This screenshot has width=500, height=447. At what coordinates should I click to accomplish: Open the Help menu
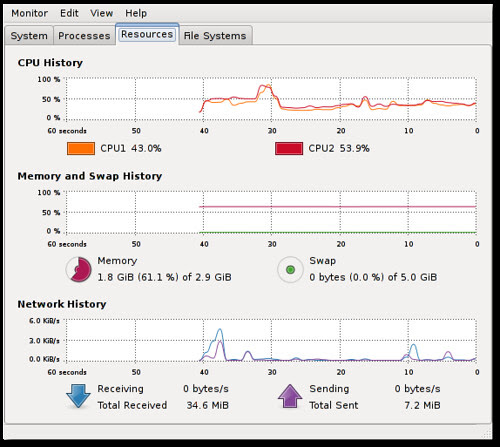pyautogui.click(x=136, y=13)
